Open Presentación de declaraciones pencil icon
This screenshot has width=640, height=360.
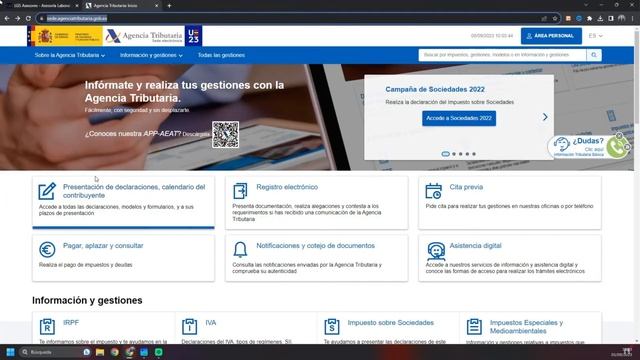(47, 191)
